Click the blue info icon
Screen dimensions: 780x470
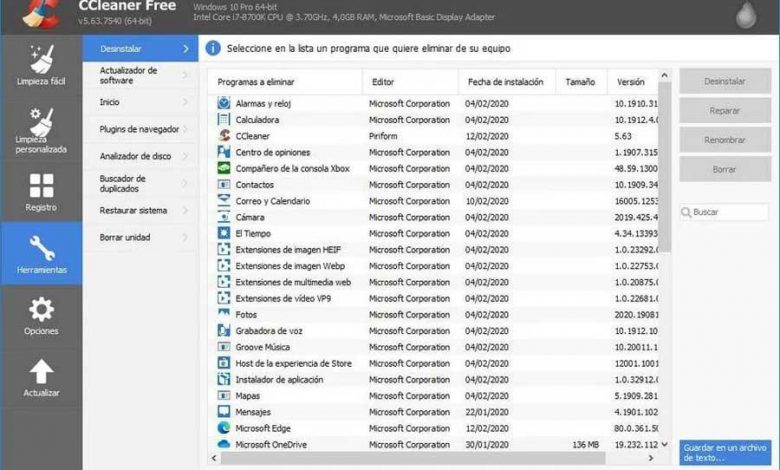tap(213, 48)
